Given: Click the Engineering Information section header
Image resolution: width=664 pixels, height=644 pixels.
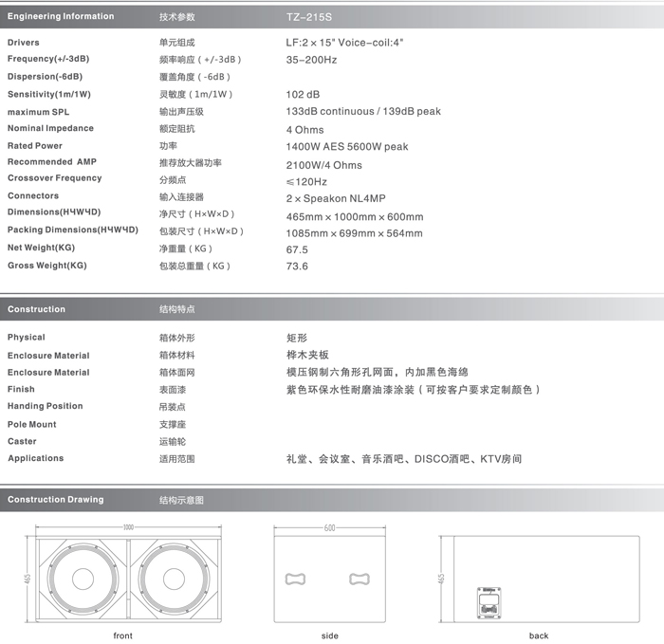Looking at the screenshot, I should [61, 16].
